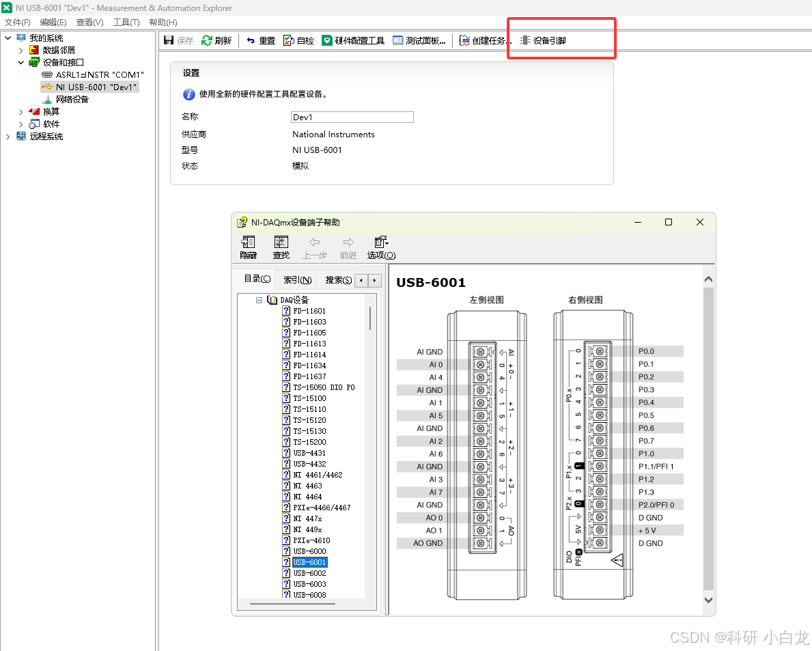812x651 pixels.
Task: Collapse the 设备和接口 node
Action: point(20,63)
